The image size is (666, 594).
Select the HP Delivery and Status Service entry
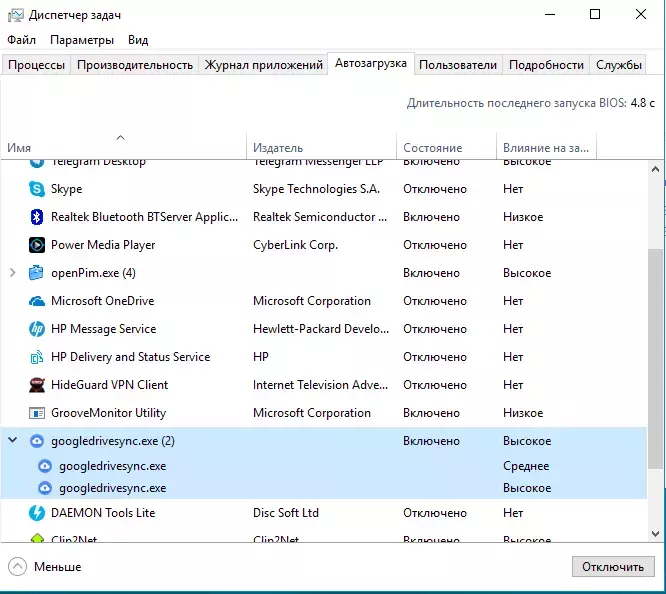(x=130, y=357)
